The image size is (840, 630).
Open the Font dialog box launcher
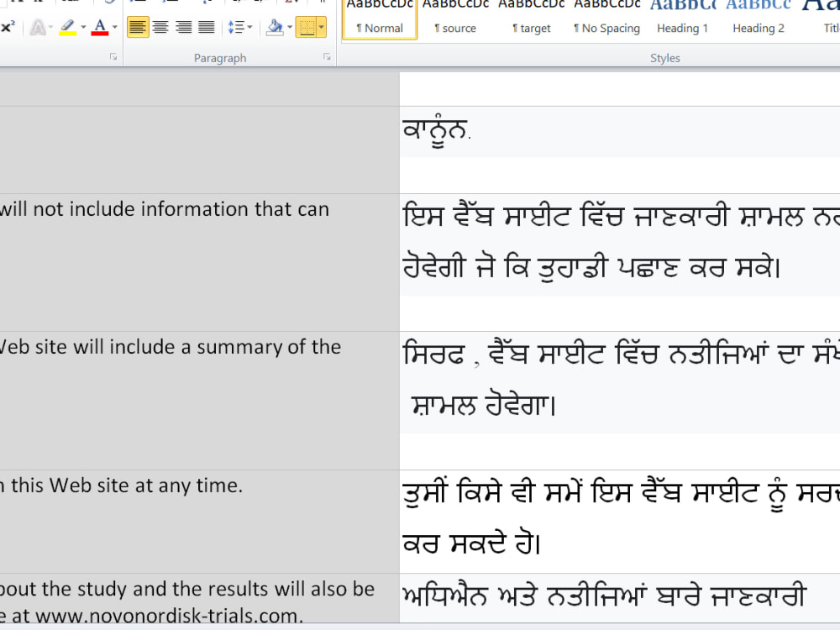[113, 57]
